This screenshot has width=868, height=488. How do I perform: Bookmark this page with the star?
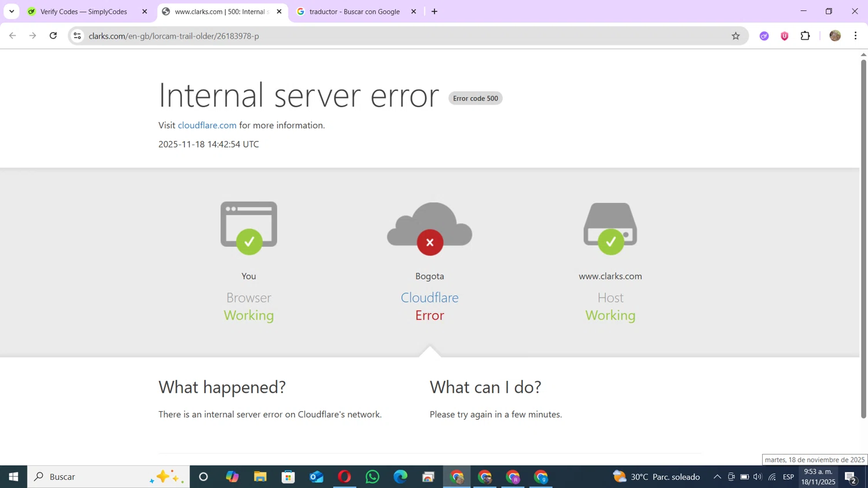pos(735,36)
